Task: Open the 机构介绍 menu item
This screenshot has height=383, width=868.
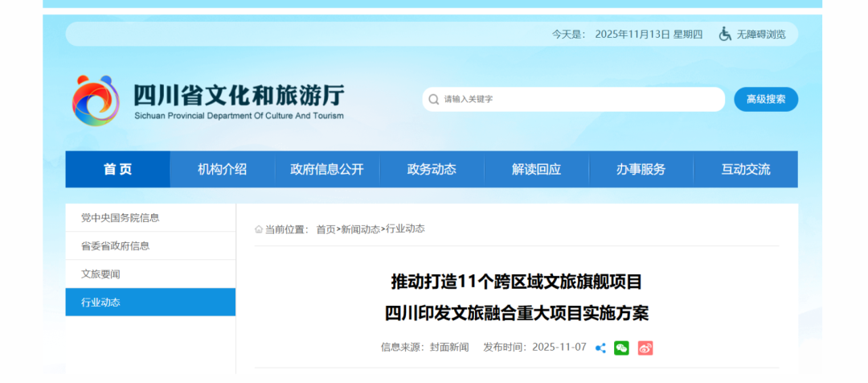Action: [x=222, y=169]
